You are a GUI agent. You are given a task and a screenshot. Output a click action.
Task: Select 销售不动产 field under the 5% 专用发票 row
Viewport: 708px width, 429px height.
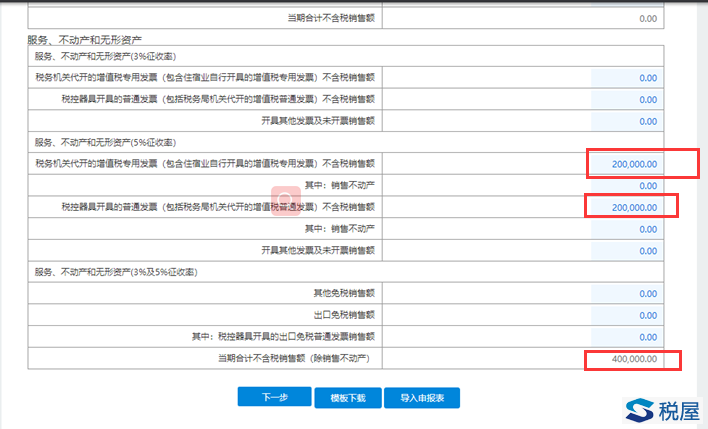pyautogui.click(x=627, y=186)
